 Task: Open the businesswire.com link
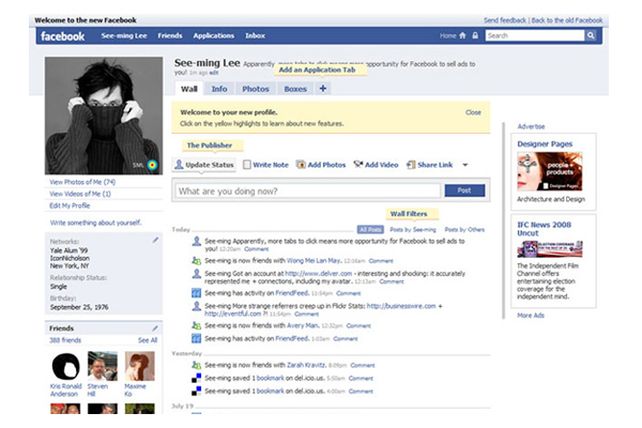tap(401, 306)
